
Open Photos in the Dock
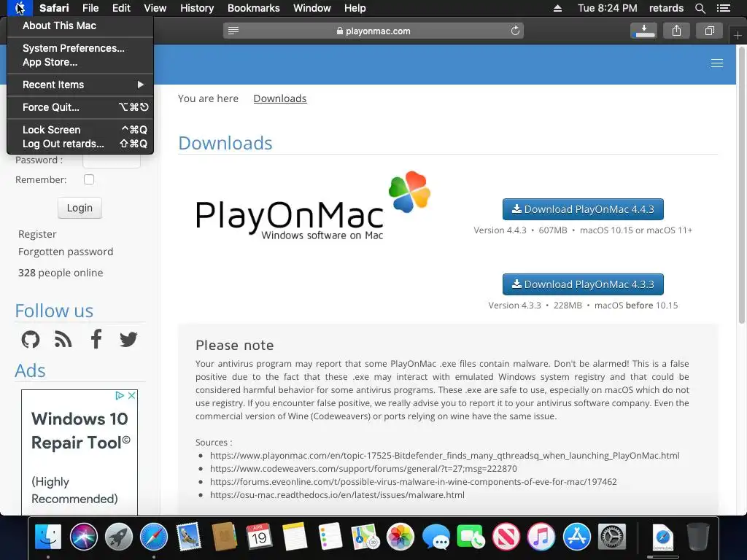tap(400, 537)
